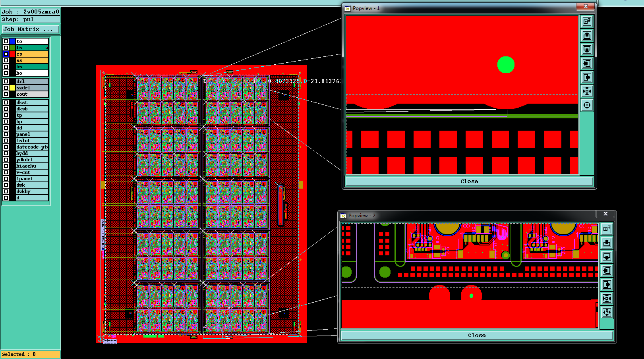Viewport: 644px width, 359px height.
Task: Toggle display of the 'drl' layer
Action: 6,81
